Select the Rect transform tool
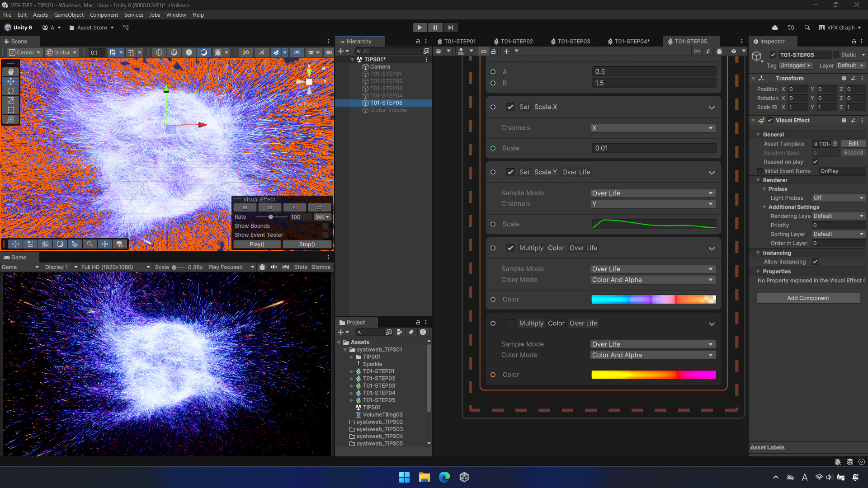The image size is (868, 488). (11, 110)
